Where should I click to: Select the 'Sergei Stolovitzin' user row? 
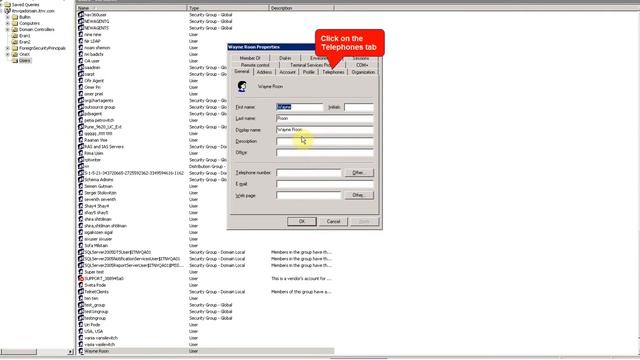pos(205,193)
